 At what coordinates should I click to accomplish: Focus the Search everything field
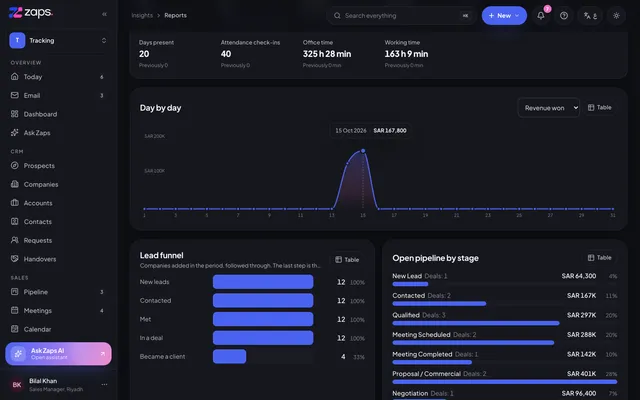pos(401,16)
